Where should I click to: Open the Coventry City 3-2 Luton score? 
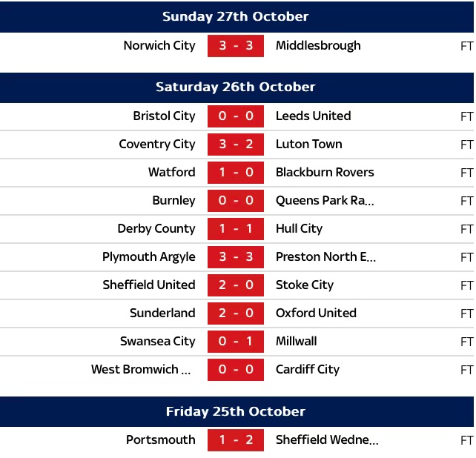(x=236, y=145)
